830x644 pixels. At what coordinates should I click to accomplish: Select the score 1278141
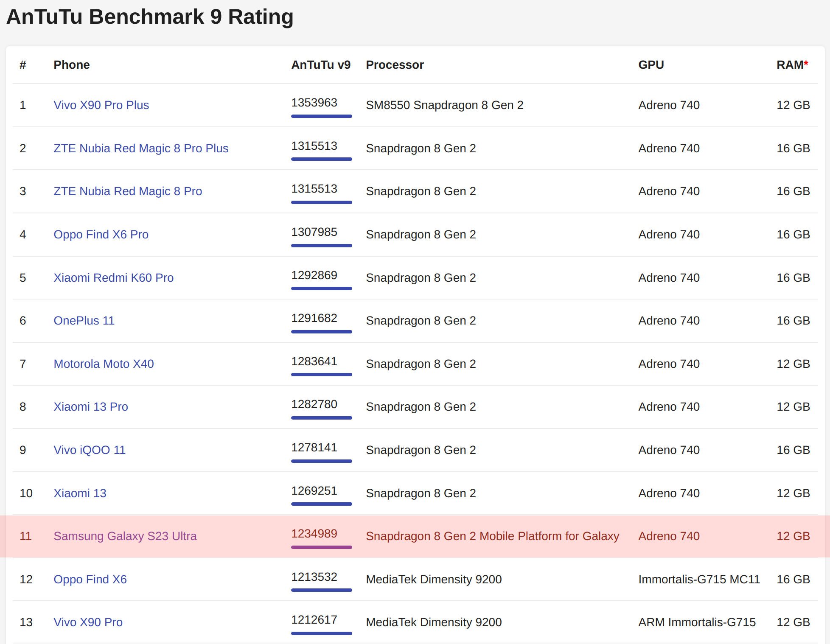(x=314, y=448)
